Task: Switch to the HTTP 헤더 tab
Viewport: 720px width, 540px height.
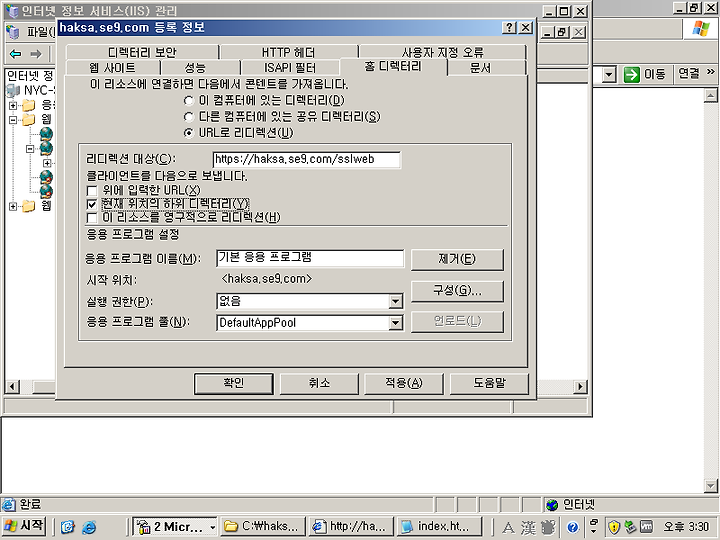Action: (x=288, y=52)
